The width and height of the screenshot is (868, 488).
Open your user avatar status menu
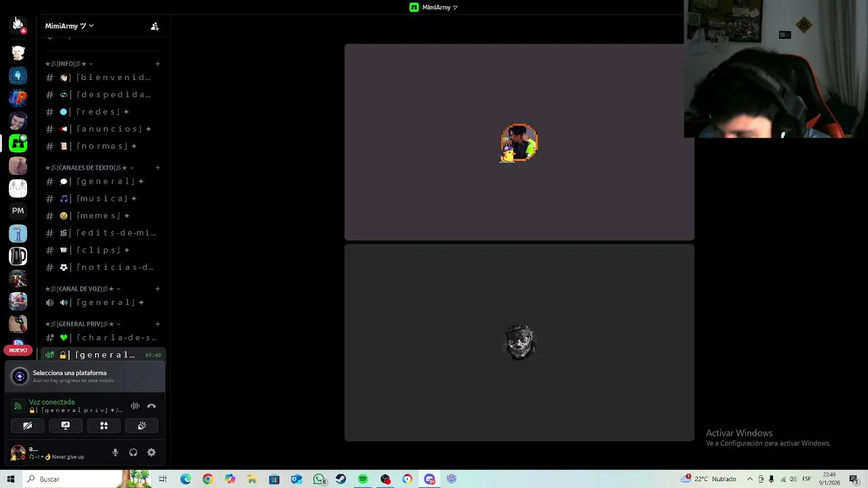(x=18, y=453)
